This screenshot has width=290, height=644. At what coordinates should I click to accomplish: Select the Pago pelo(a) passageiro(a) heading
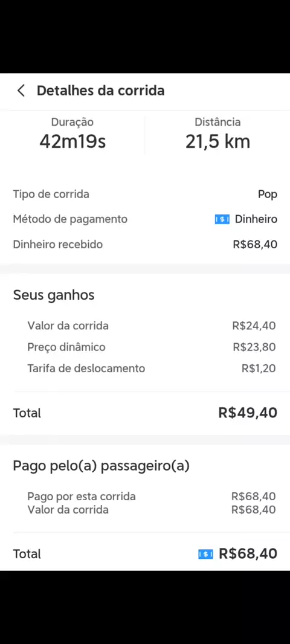point(101,466)
